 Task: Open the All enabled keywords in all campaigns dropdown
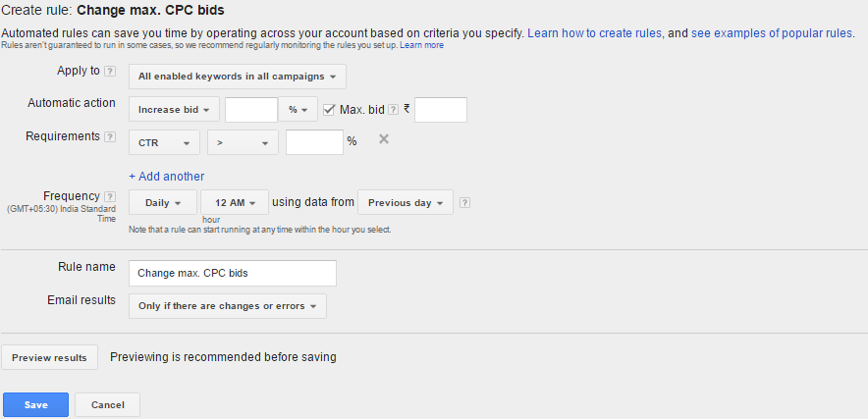point(238,77)
